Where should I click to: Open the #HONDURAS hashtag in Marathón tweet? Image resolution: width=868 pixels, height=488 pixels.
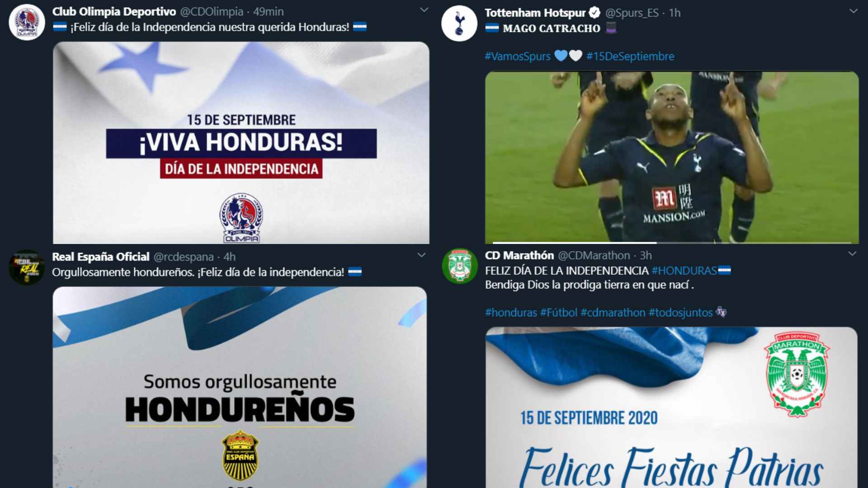point(684,271)
